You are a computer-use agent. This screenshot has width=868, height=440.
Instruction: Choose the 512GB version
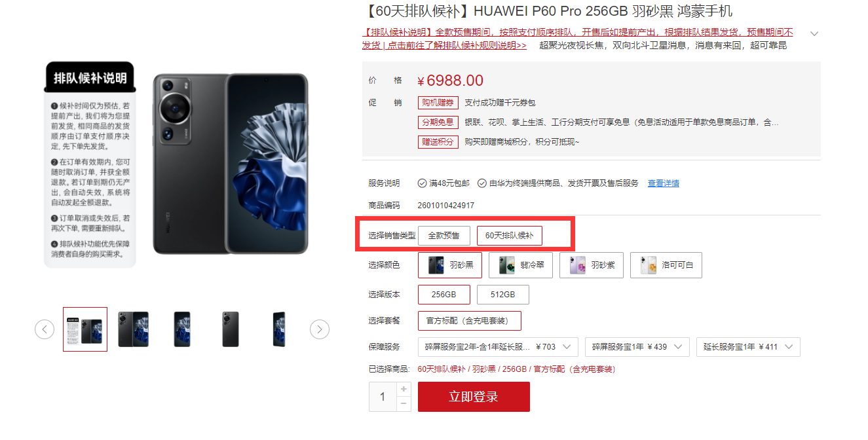(503, 295)
